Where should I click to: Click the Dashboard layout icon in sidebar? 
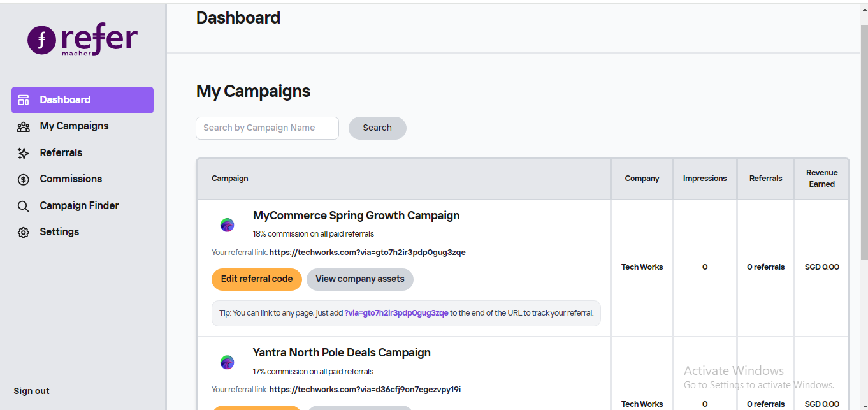24,100
